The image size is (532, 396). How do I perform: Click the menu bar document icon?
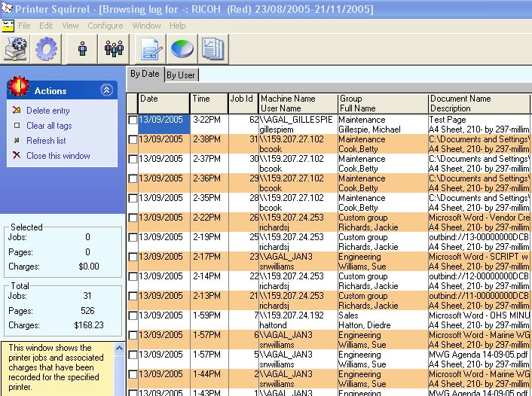(x=8, y=26)
